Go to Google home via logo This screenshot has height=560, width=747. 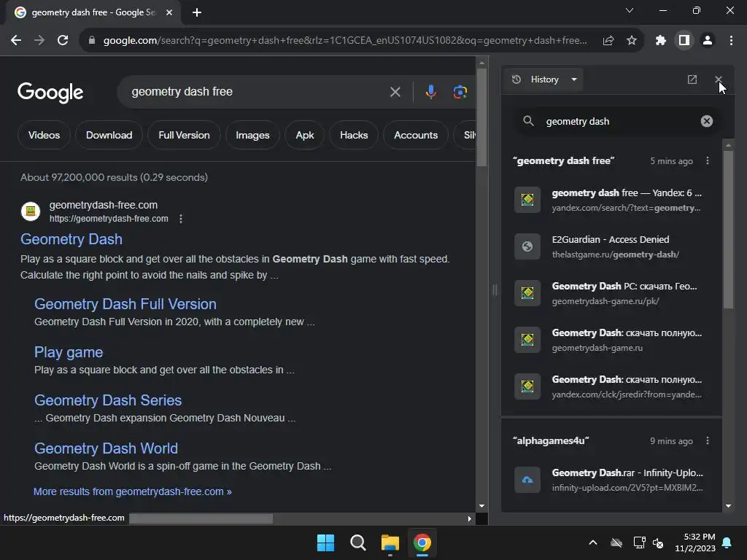pyautogui.click(x=50, y=93)
